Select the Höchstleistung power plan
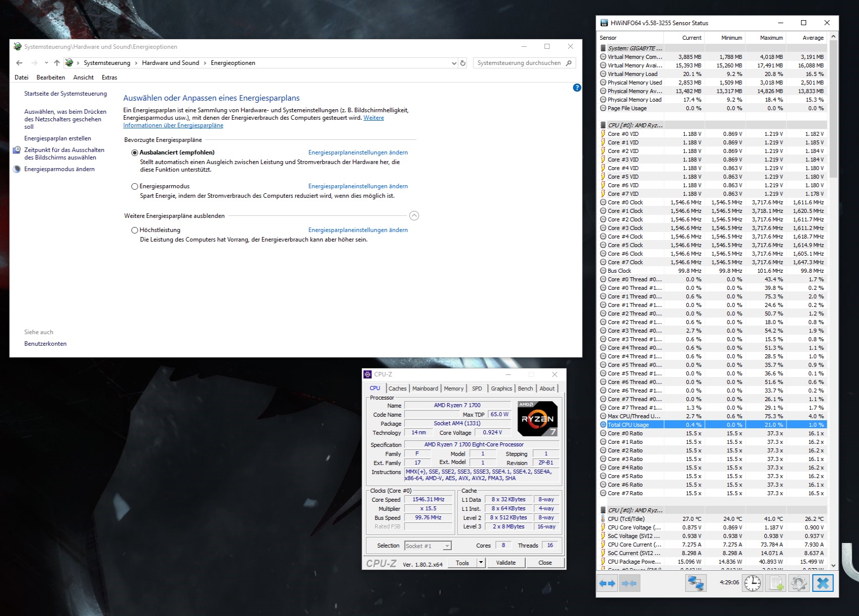859x616 pixels. pos(134,230)
